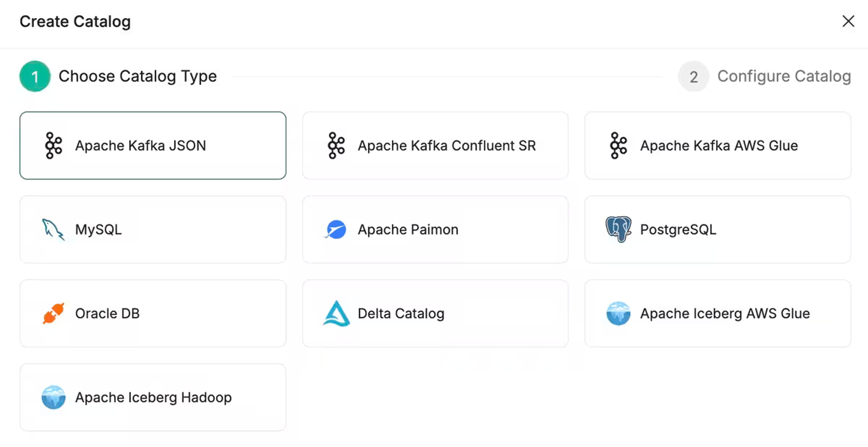Click the Iceberg icon next to Hadoop

[54, 397]
